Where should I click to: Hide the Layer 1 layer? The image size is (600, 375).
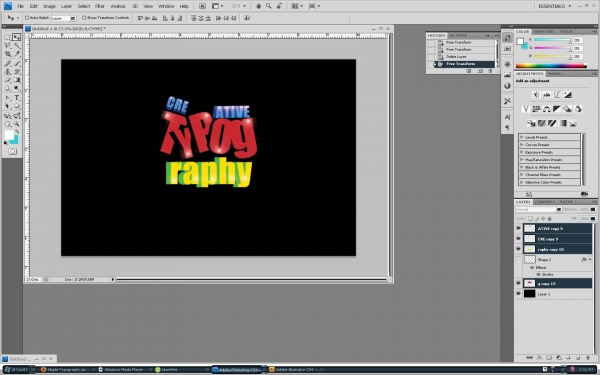518,294
